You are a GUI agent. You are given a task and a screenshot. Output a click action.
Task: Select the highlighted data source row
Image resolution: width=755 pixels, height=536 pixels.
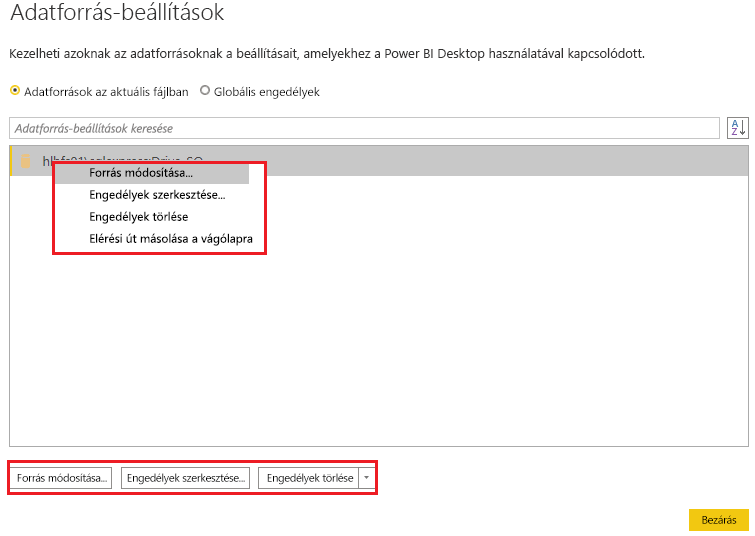click(x=379, y=161)
